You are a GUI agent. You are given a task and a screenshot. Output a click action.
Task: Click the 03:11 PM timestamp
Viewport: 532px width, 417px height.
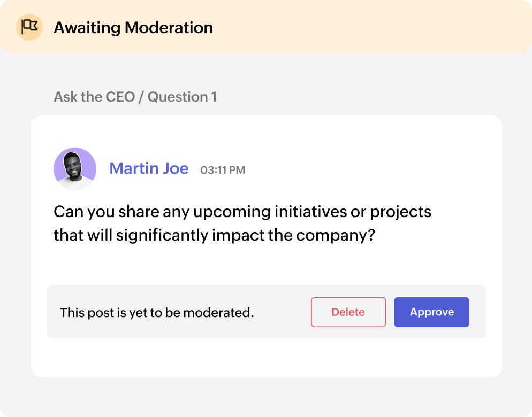point(223,171)
